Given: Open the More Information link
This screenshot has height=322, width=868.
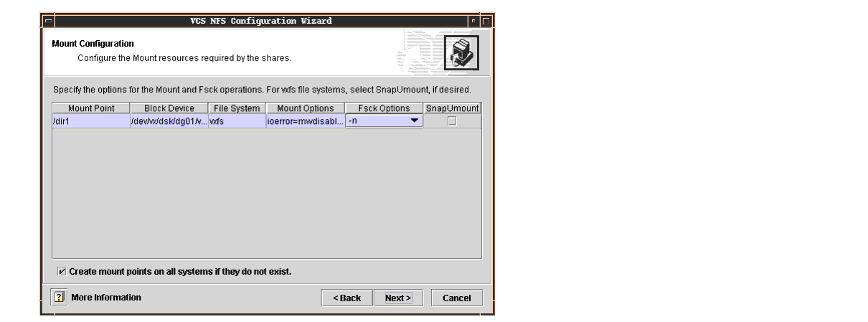Looking at the screenshot, I should coord(105,297).
